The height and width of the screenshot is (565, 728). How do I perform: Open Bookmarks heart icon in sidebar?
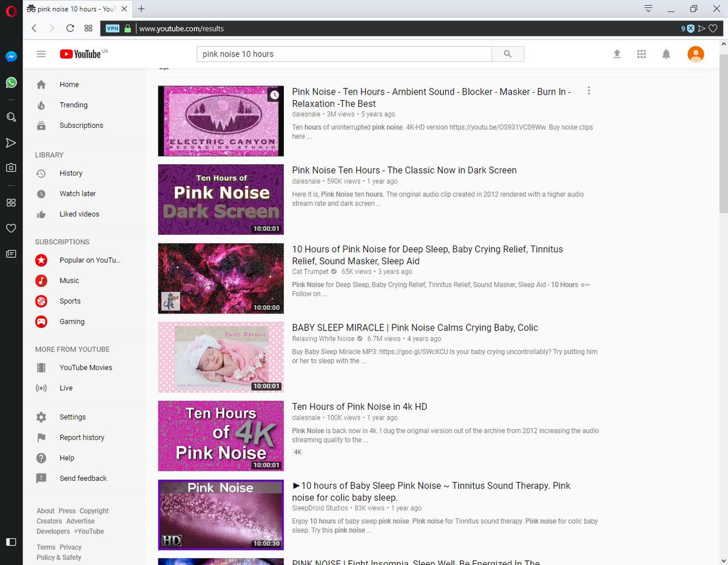[x=11, y=228]
